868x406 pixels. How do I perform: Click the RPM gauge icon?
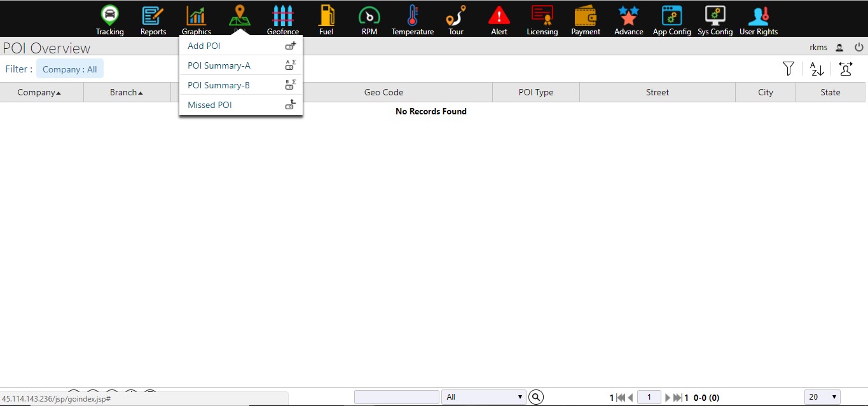[x=369, y=20]
